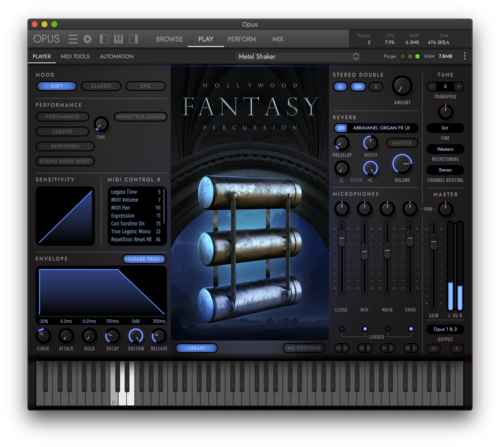Viewport: 500px width, 447px height.
Task: Open the MIDI Tools tab
Action: pyautogui.click(x=75, y=56)
